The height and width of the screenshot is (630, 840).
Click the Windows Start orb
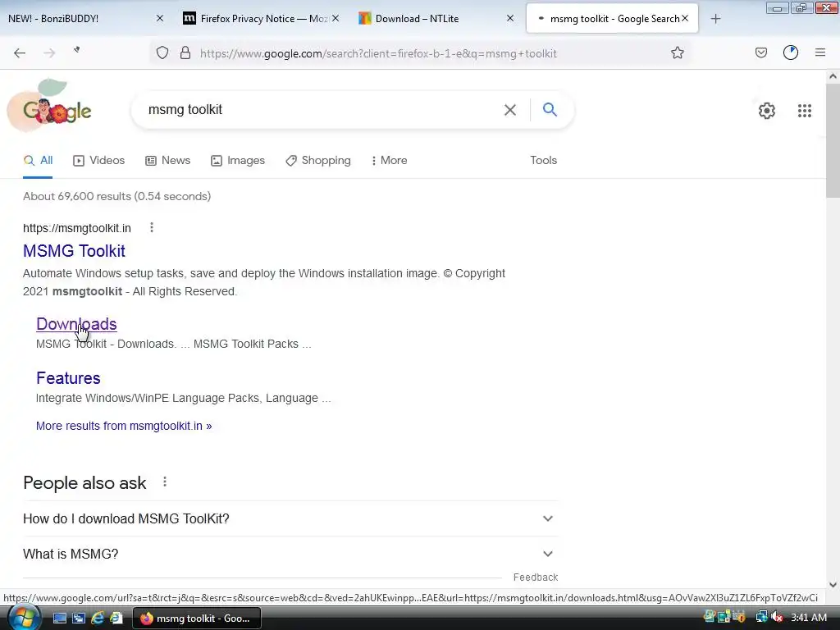pos(24,618)
